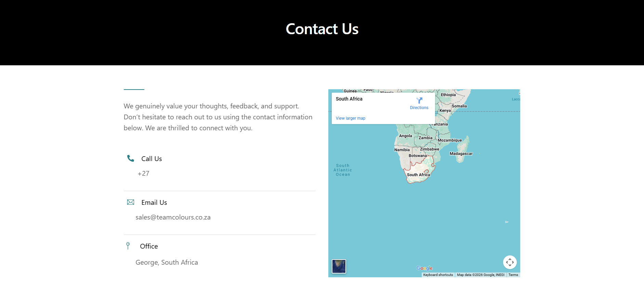Click the Directions arrow icon on map

419,101
